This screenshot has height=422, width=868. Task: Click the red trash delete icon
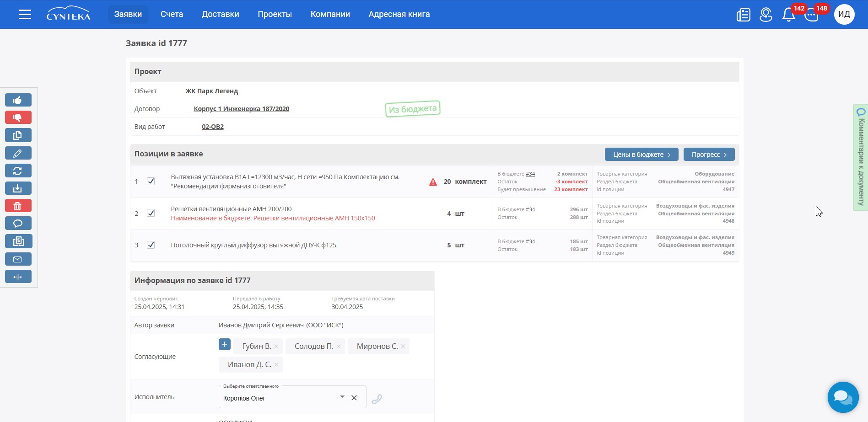18,206
